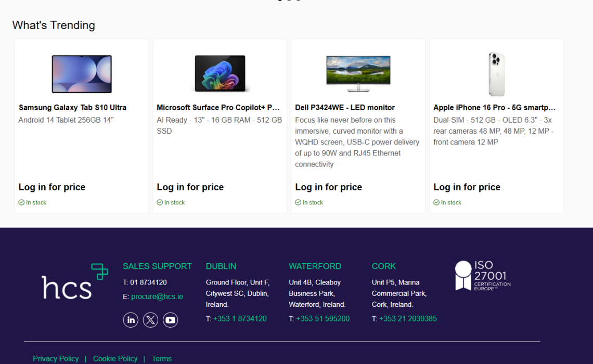Click the hcs footer logo

(75, 282)
